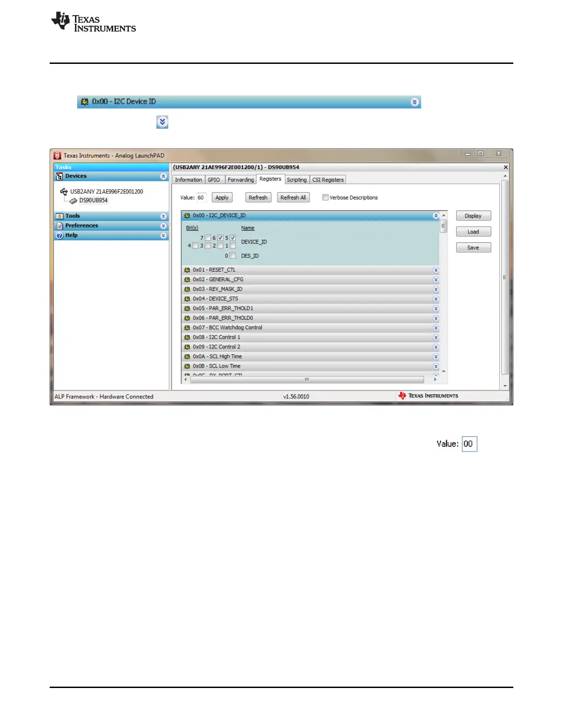The height and width of the screenshot is (728, 563).
Task: Click the Tools panel icon
Action: [59, 216]
